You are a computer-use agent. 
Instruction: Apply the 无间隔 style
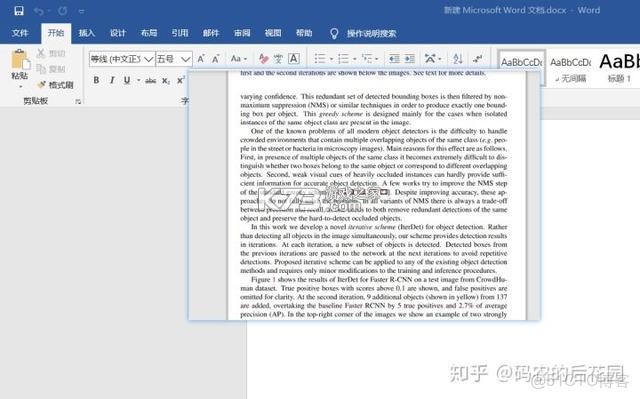[x=571, y=68]
